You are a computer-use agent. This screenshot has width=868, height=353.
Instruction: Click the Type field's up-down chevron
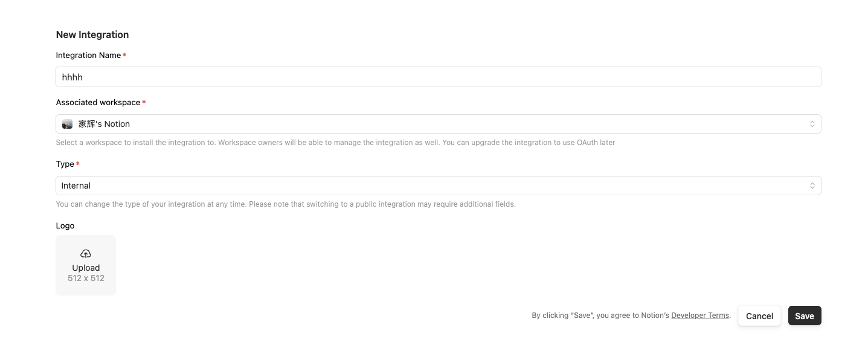812,186
